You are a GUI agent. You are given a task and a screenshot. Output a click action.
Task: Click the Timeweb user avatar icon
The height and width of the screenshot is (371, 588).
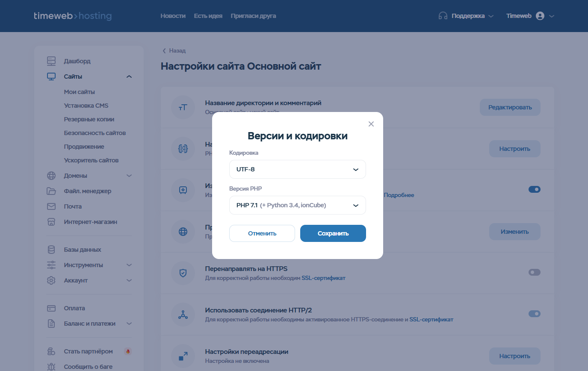click(540, 16)
